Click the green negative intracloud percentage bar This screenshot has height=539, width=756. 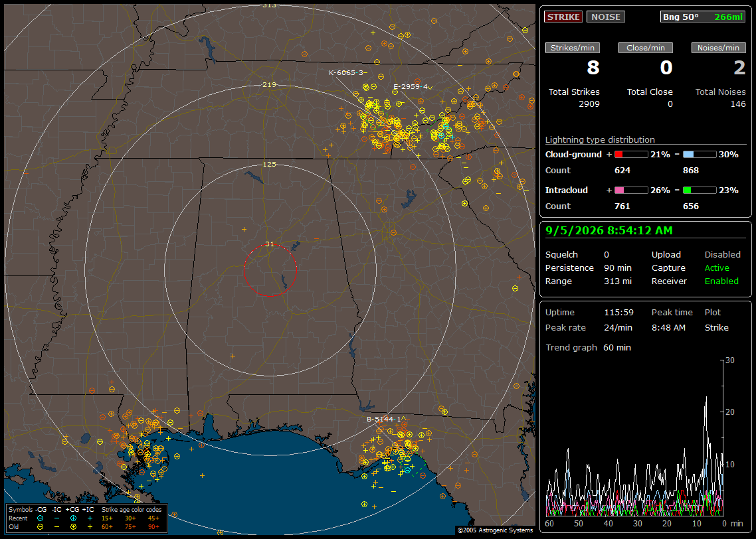pyautogui.click(x=699, y=191)
